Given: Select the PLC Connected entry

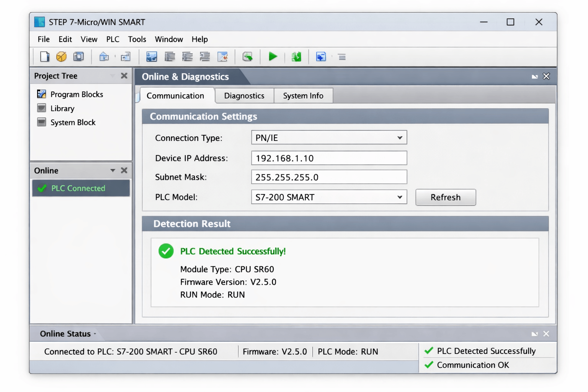Looking at the screenshot, I should click(81, 188).
